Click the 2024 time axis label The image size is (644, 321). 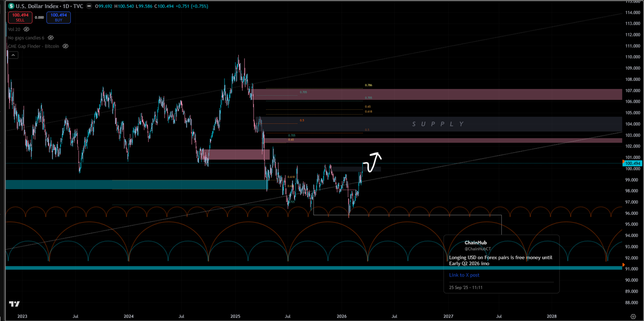click(128, 316)
